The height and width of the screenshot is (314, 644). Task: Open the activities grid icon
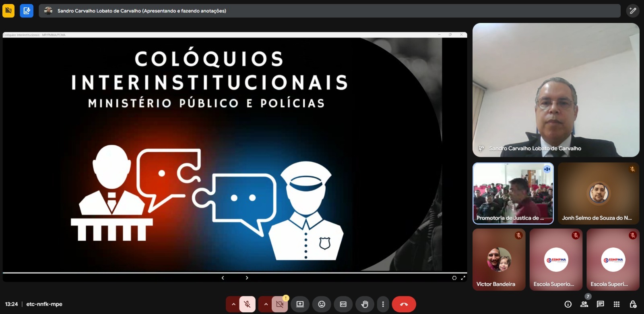(x=617, y=304)
